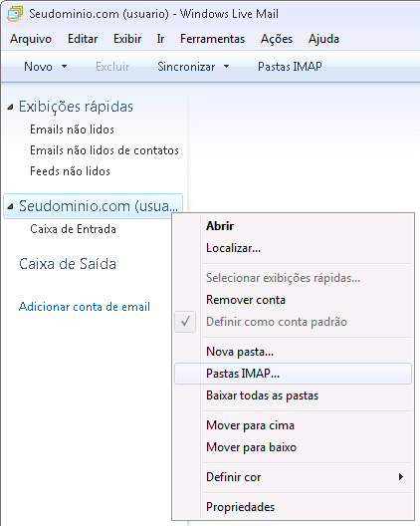Open Emails não lidos de contatos view
The width and height of the screenshot is (420, 526).
point(105,150)
